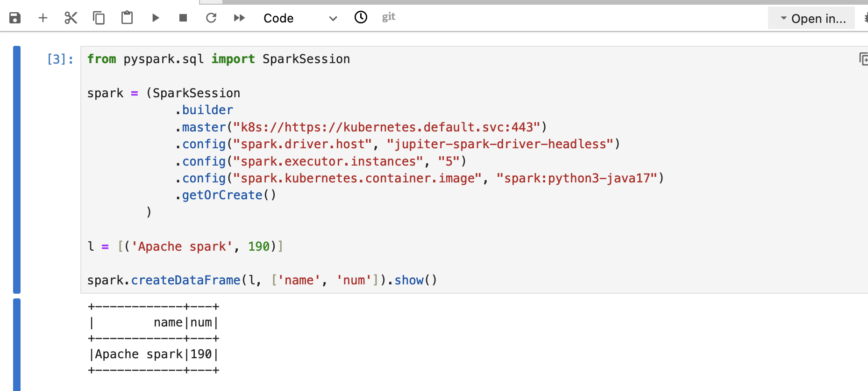Cut the selected cell with the scissors icon
868x391 pixels.
[x=71, y=18]
